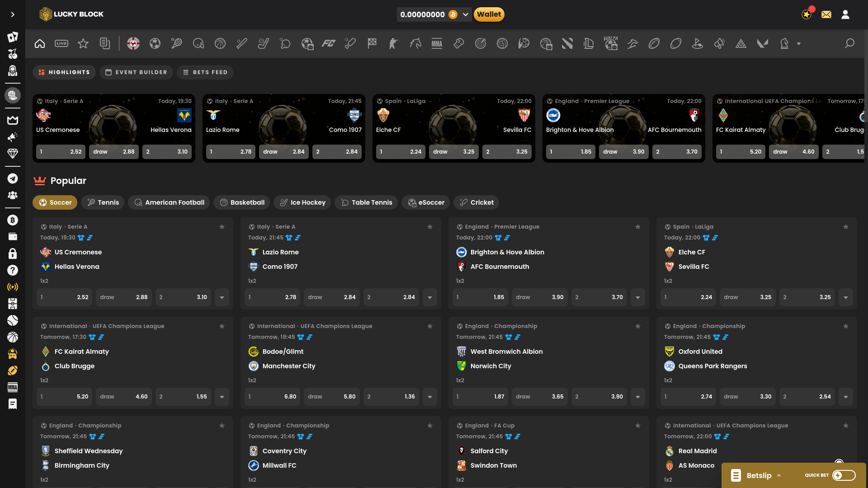Open the LIVE events icon
The width and height of the screenshot is (868, 488).
[61, 44]
